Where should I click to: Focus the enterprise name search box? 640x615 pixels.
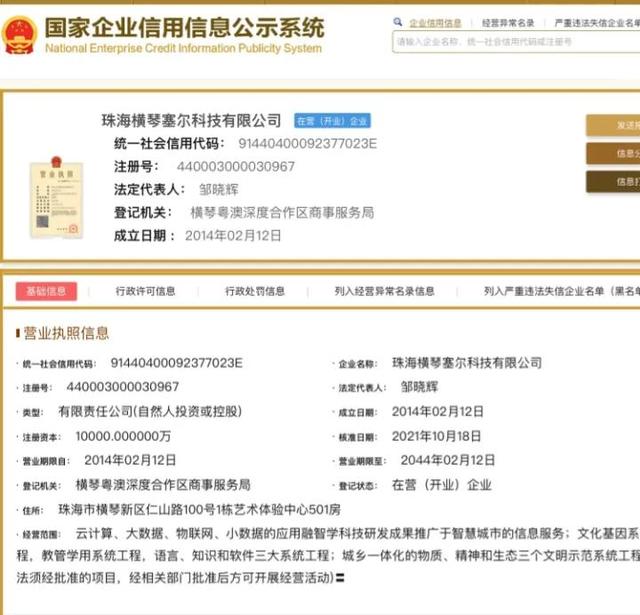point(516,42)
